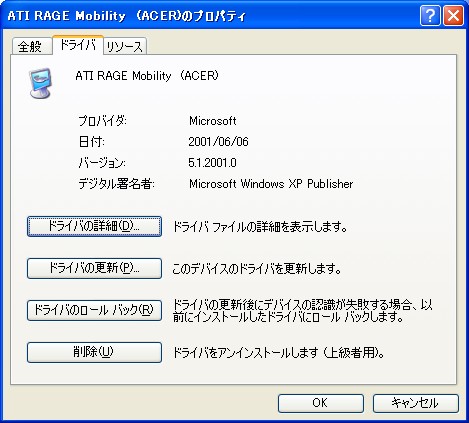
Task: Click the 削除(U) uninstall button
Action: click(94, 352)
